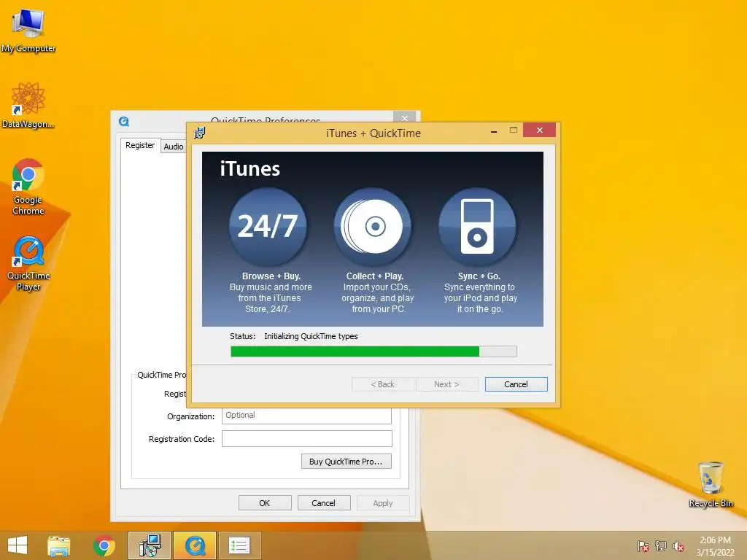
Task: Click the Organization field in QuickTime Preferences
Action: (x=306, y=416)
